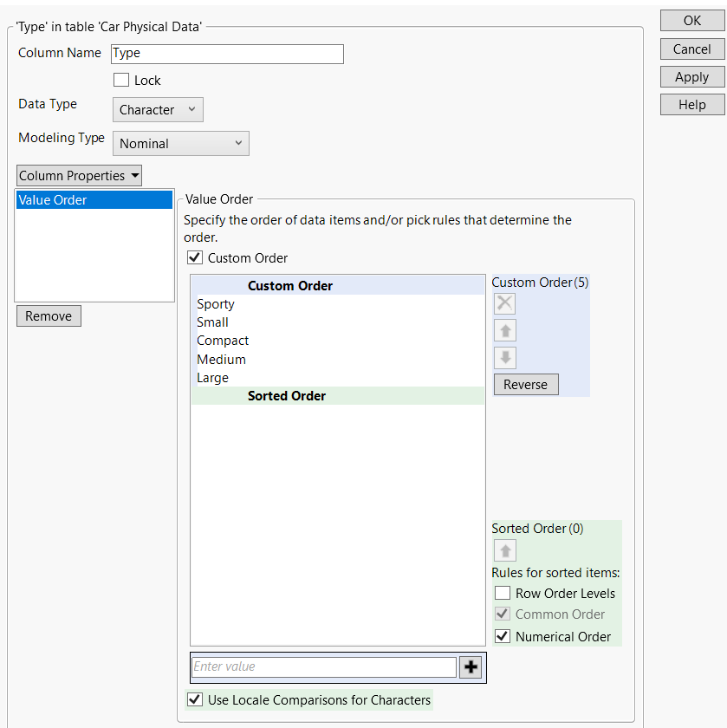The image size is (727, 728).
Task: Open the Data Type dropdown
Action: tap(158, 110)
